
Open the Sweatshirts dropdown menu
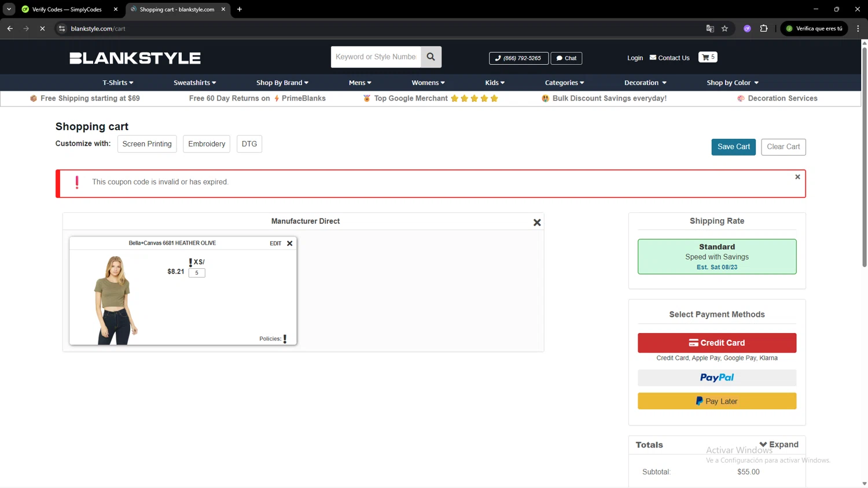194,83
